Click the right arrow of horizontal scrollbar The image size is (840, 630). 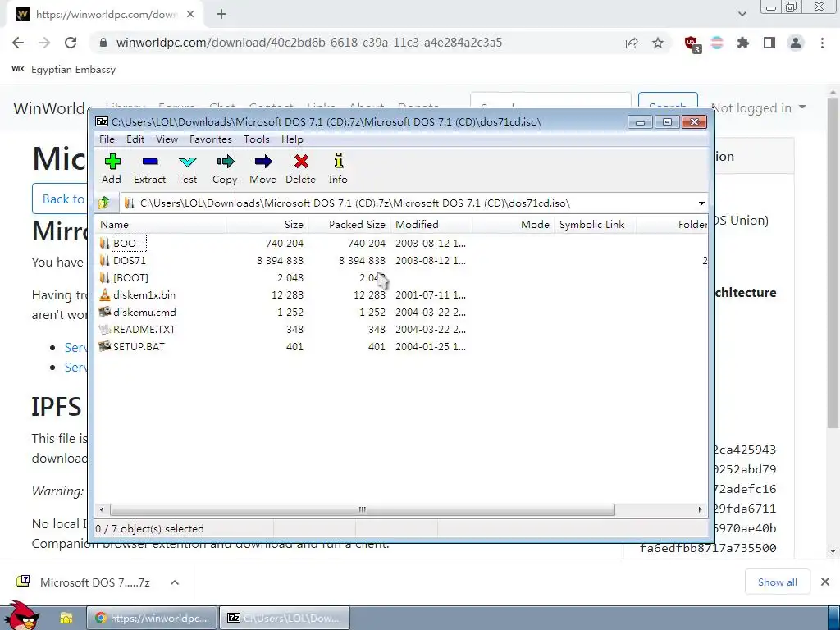click(x=700, y=509)
